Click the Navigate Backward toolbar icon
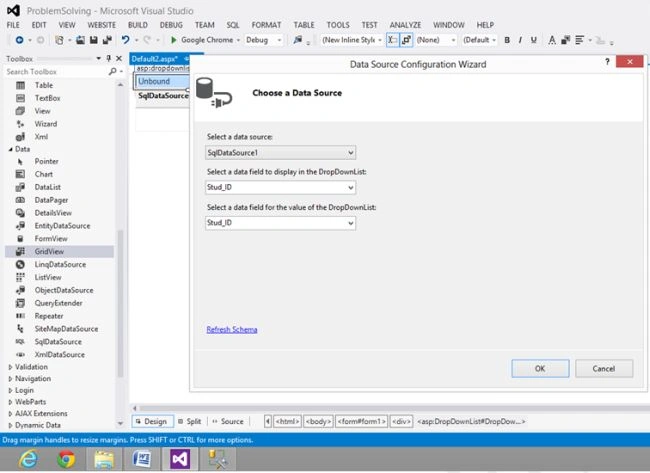This screenshot has height=473, width=650. coord(19,40)
